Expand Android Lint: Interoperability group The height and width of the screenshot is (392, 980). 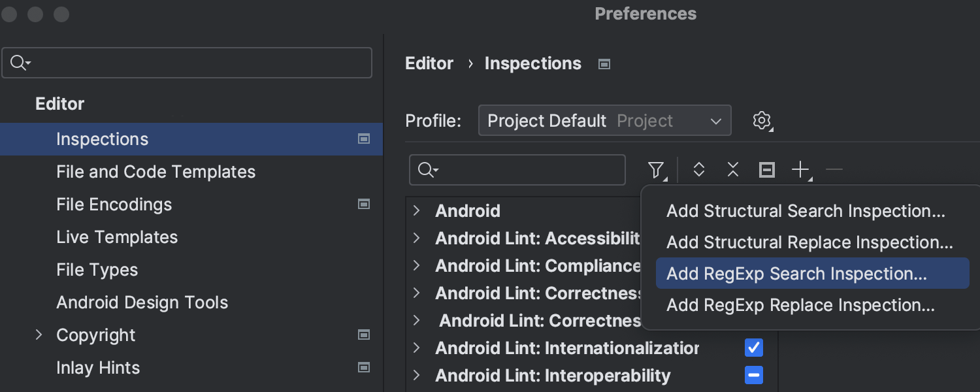click(x=417, y=375)
